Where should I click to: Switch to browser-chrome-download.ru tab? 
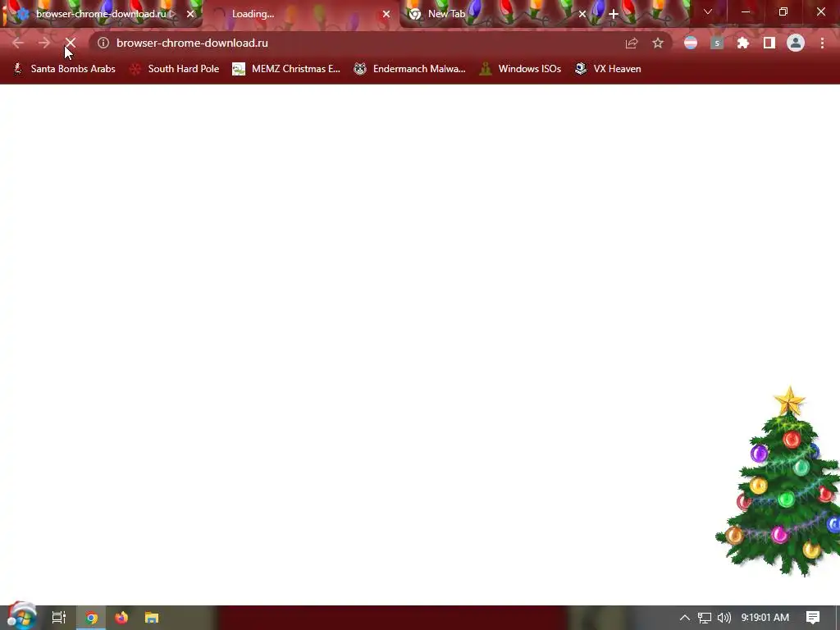coord(101,14)
